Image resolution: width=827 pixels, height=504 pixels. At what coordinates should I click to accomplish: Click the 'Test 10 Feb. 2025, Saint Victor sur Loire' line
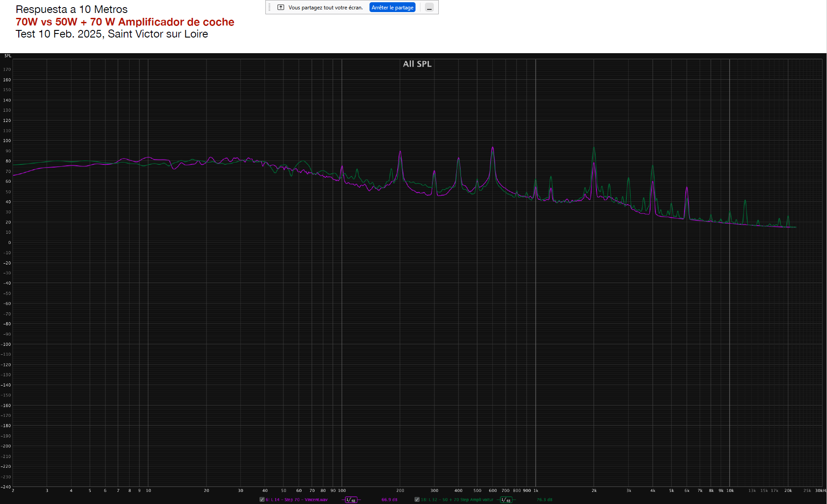pos(112,34)
